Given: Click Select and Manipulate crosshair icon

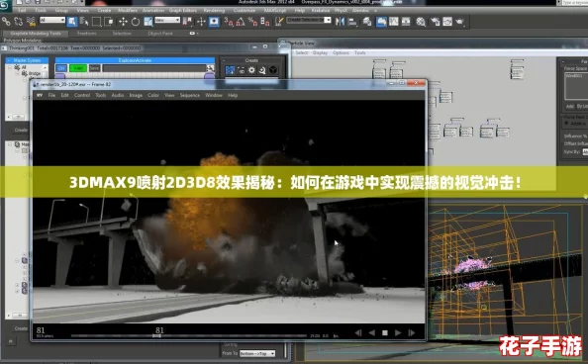Looking at the screenshot, I should coord(201,22).
